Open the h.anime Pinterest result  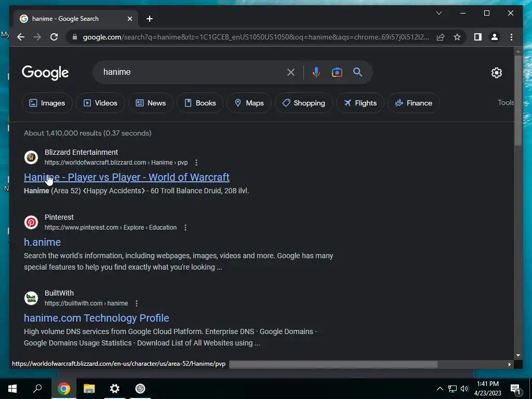[43, 242]
